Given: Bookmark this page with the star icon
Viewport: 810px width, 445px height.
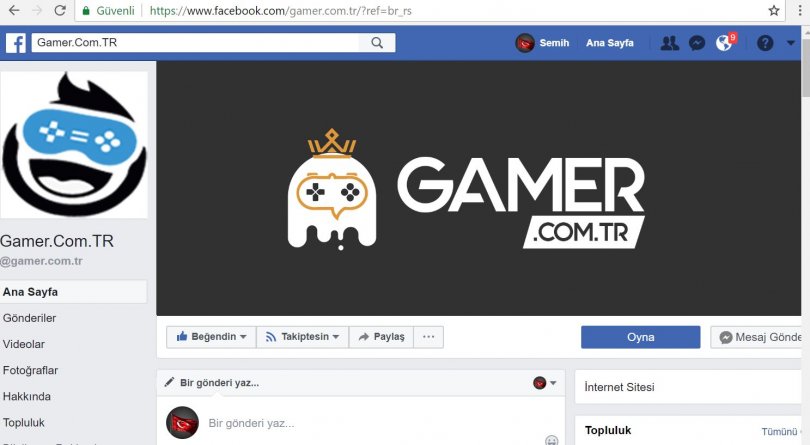Looking at the screenshot, I should [x=774, y=10].
